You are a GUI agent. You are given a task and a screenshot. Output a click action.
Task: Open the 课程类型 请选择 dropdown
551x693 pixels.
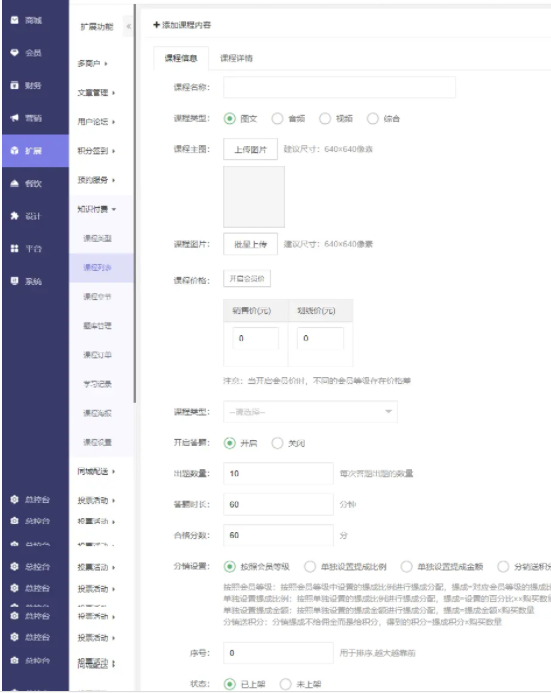click(310, 412)
